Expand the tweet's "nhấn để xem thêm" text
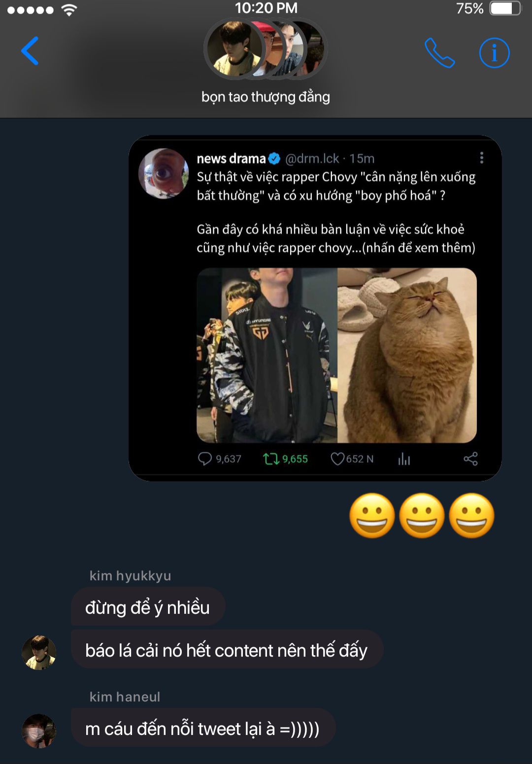 419,248
